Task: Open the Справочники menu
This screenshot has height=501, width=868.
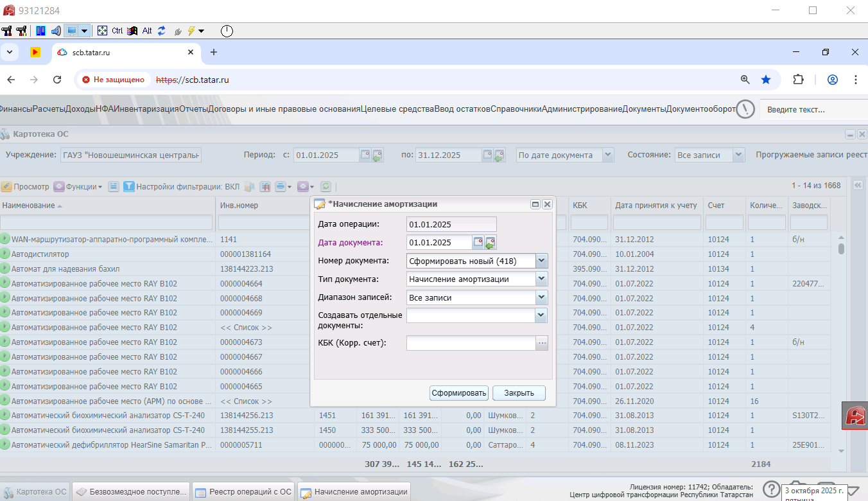Action: tap(516, 109)
